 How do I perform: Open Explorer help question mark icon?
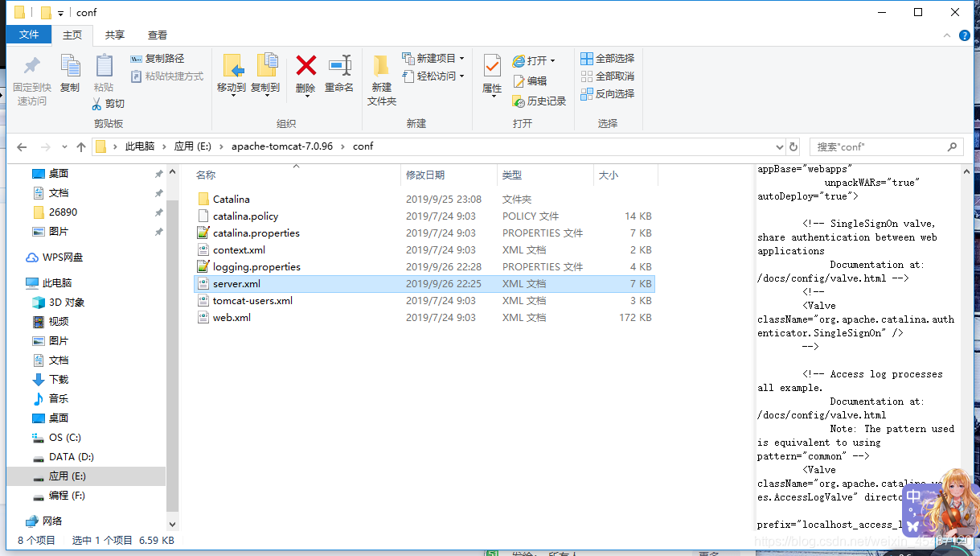[964, 35]
